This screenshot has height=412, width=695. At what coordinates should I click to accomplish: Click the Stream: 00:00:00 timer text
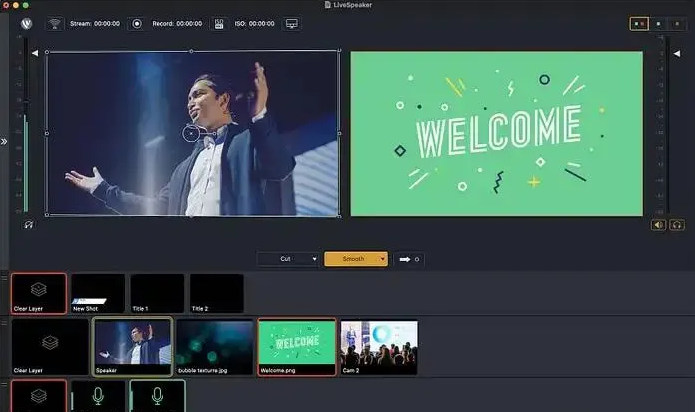95,23
